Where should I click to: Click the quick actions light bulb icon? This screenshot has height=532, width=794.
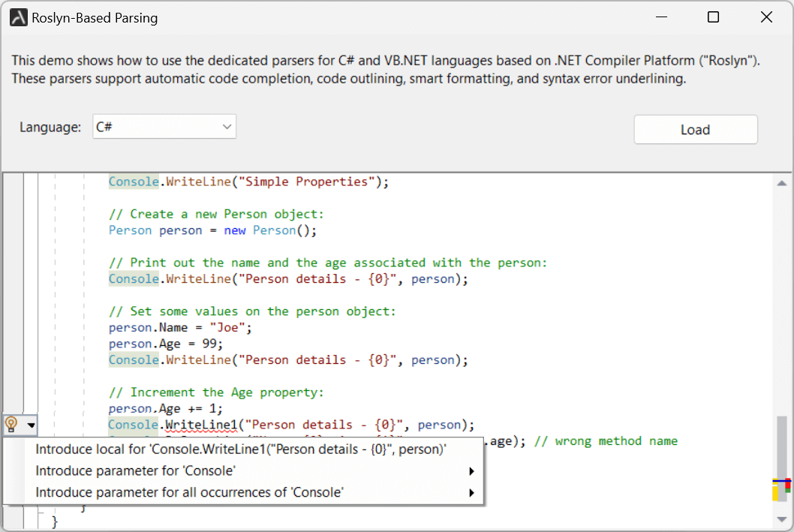pos(11,425)
